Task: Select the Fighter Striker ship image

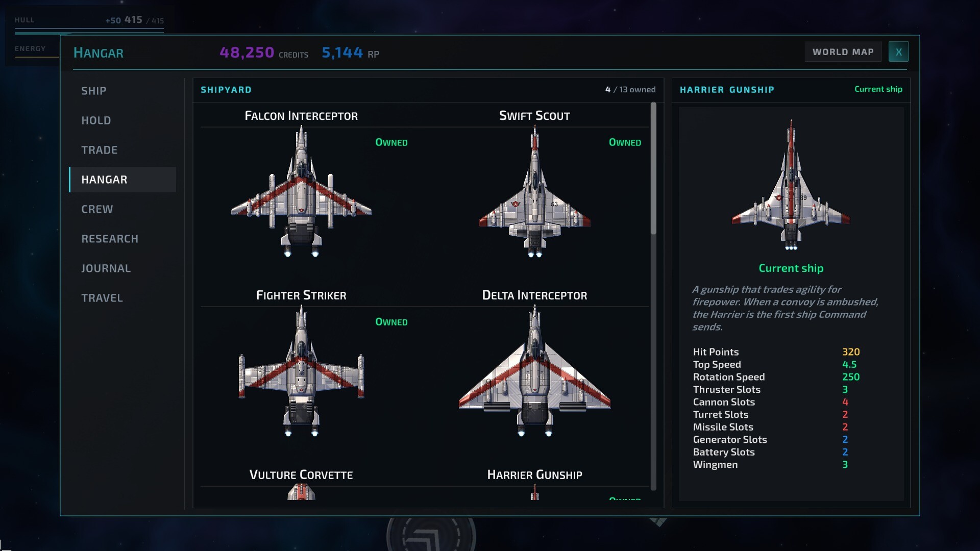Action: coord(301,371)
